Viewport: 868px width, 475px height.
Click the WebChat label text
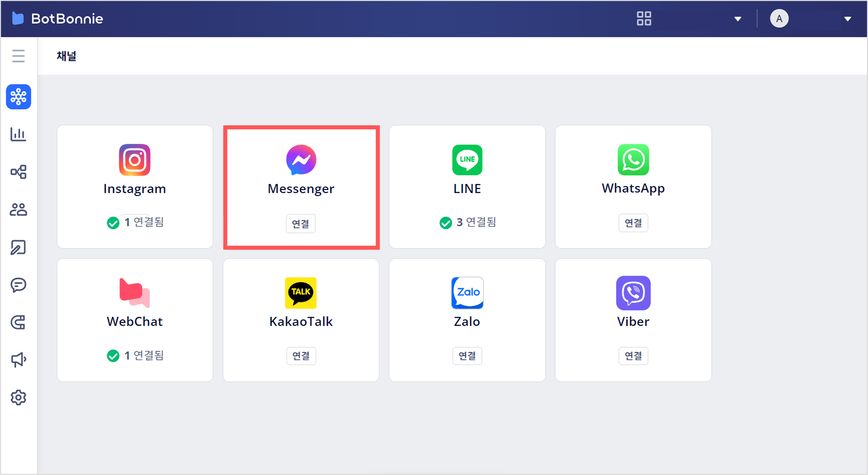[x=135, y=322]
